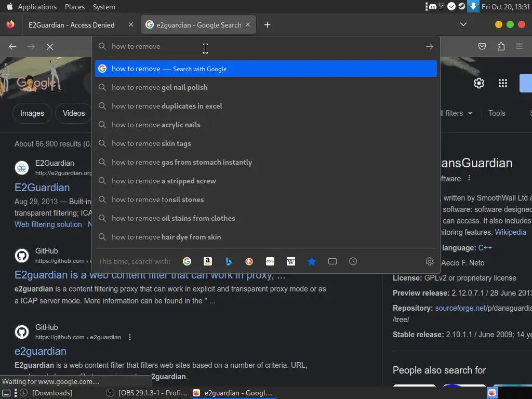The height and width of the screenshot is (399, 532).
Task: Open more options for GitHub e2guardian result
Action: pyautogui.click(x=129, y=337)
